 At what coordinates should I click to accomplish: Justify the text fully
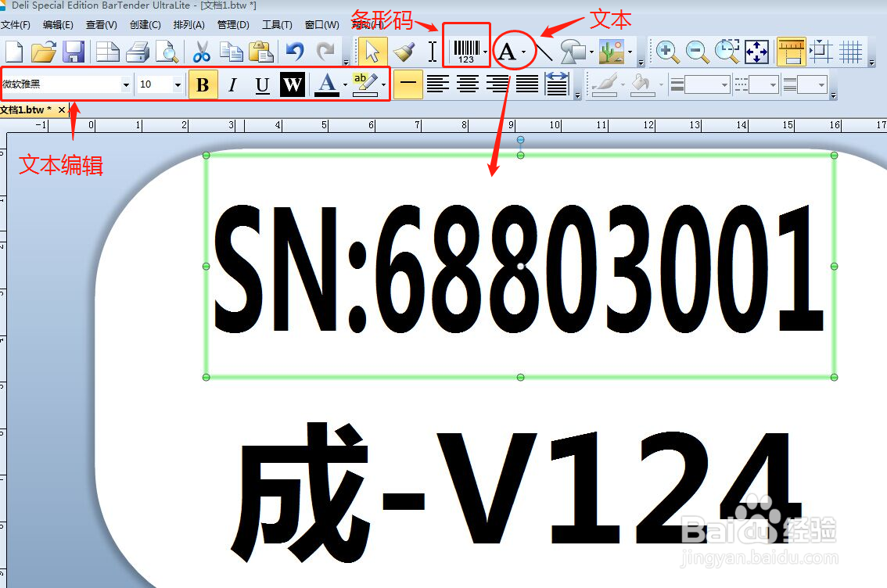pyautogui.click(x=527, y=84)
